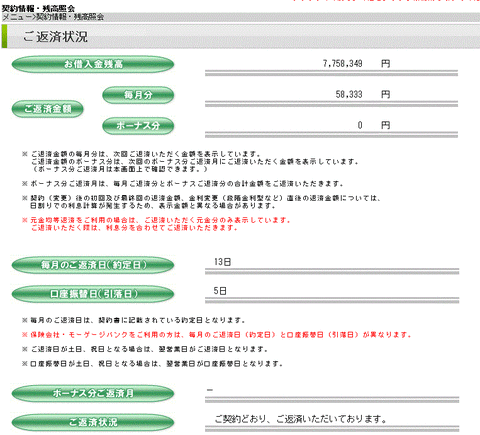This screenshot has width=480, height=435.
Task: Click the 円 unit beside 7,758,349
Action: pyautogui.click(x=386, y=63)
